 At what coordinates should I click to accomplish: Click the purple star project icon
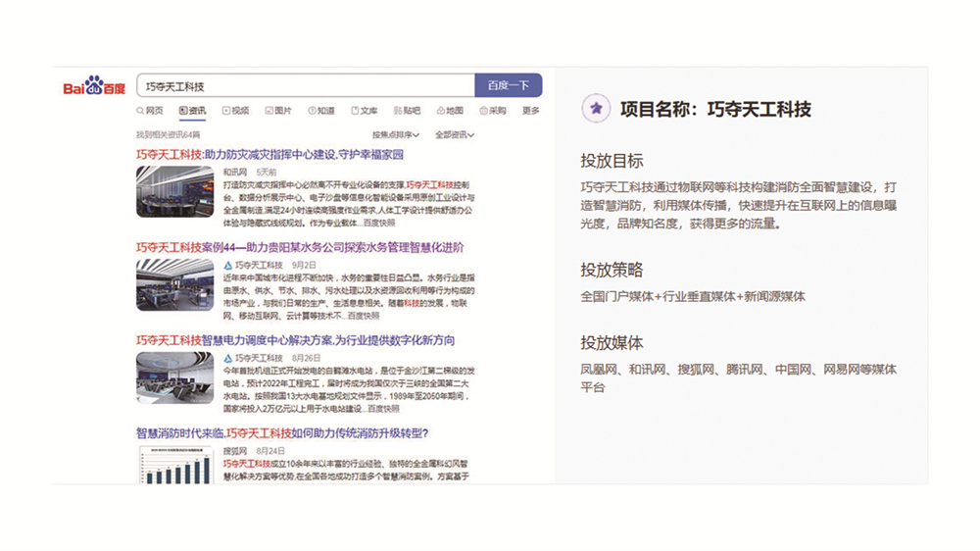click(594, 109)
